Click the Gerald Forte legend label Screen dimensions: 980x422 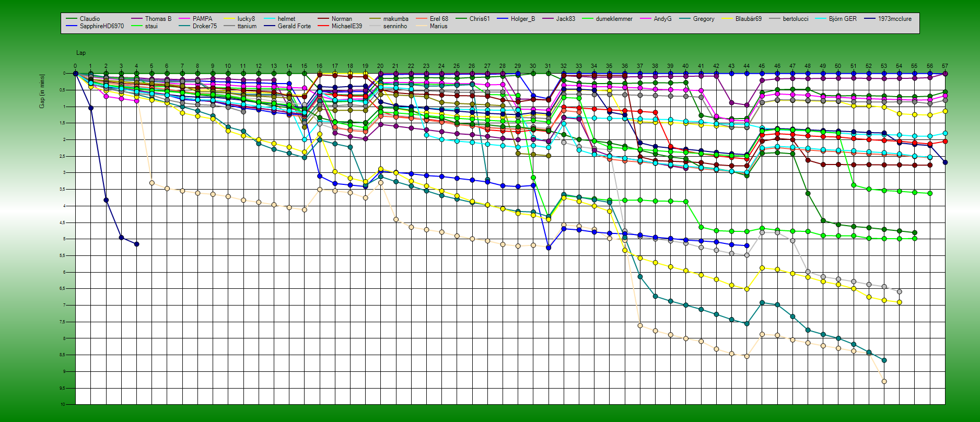[294, 26]
